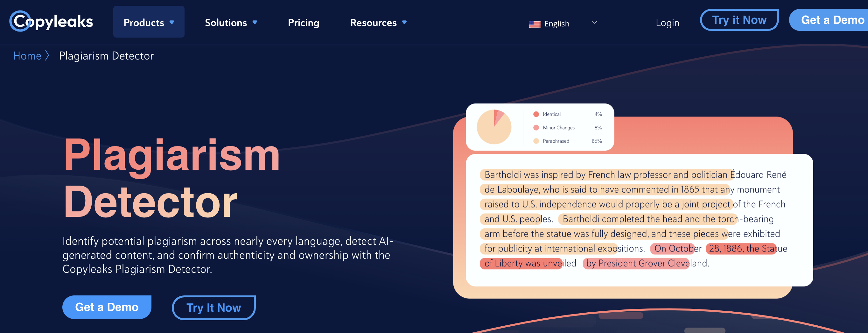This screenshot has height=333, width=868.
Task: Click Try it Now in header
Action: (739, 20)
